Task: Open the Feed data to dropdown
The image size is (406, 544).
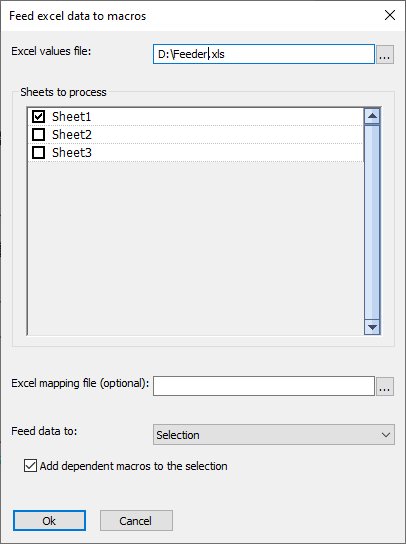Action: coord(273,435)
